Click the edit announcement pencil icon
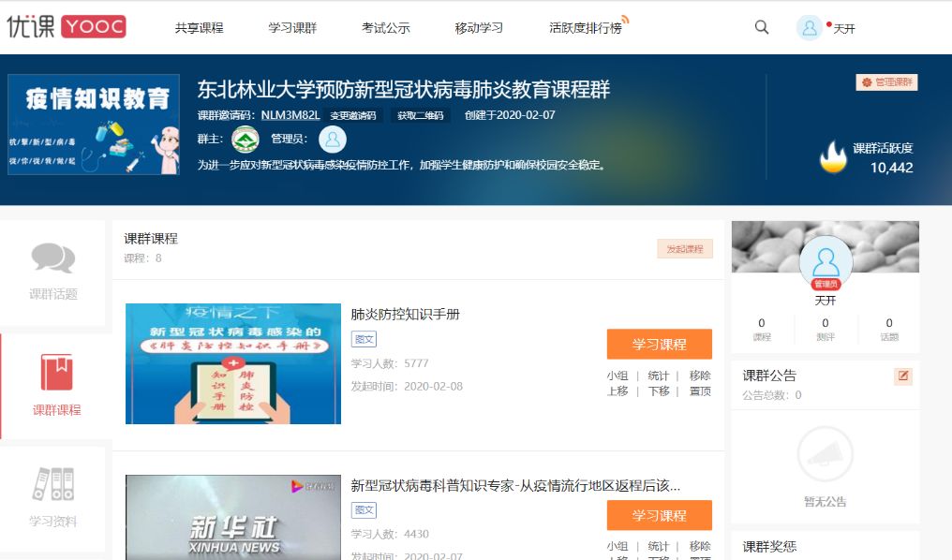 (x=903, y=376)
